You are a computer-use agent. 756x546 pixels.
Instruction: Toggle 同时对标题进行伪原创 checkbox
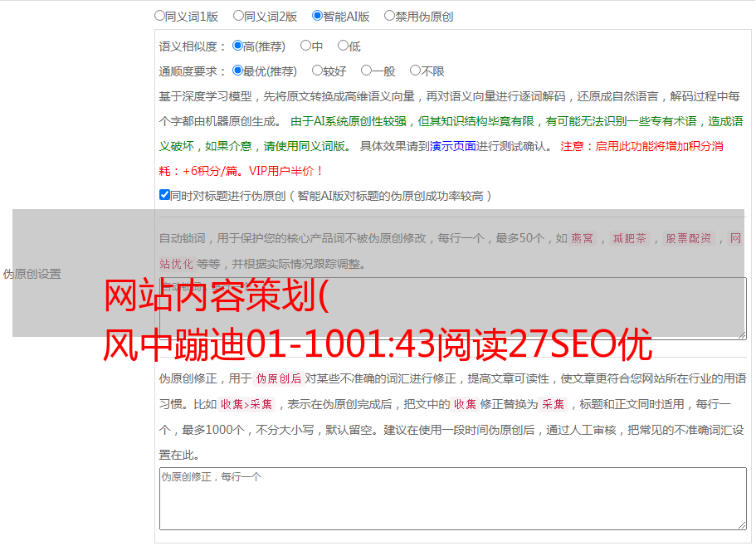tap(164, 195)
